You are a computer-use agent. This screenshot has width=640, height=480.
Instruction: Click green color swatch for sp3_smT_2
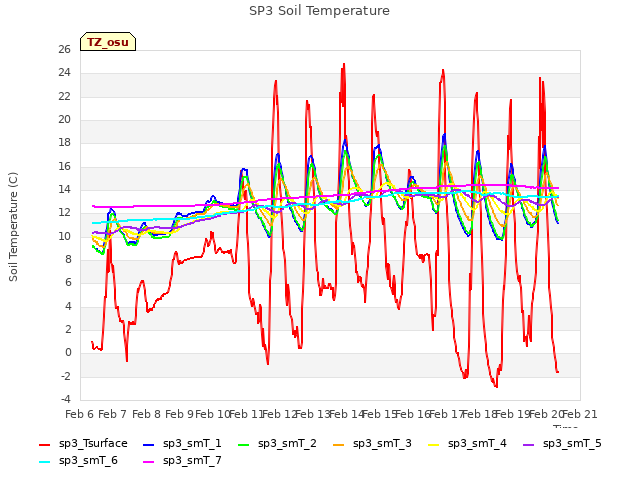tap(244, 444)
